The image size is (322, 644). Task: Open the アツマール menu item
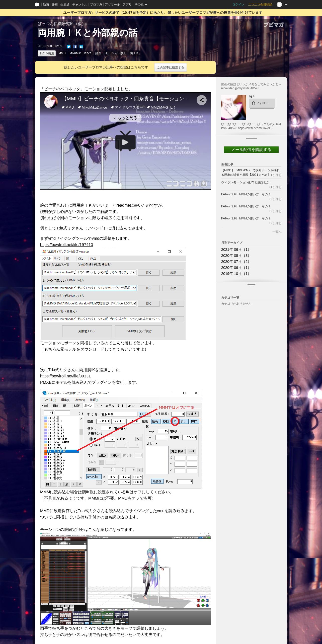click(112, 5)
